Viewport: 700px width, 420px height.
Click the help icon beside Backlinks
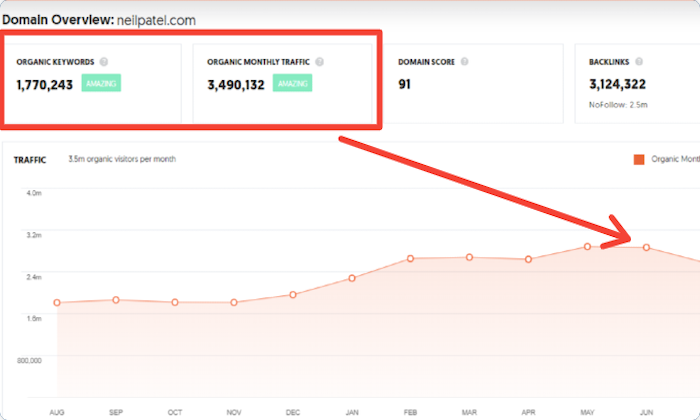coord(639,62)
